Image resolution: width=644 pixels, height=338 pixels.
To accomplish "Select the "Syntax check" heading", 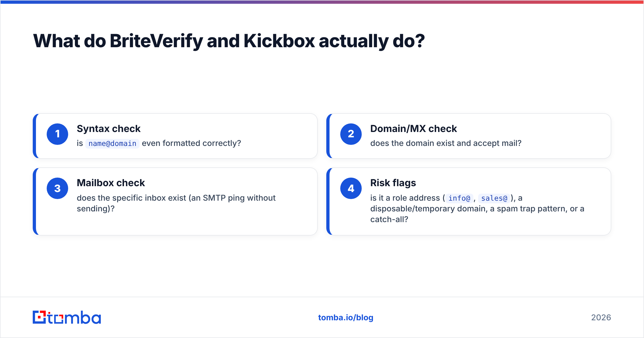I will point(109,129).
